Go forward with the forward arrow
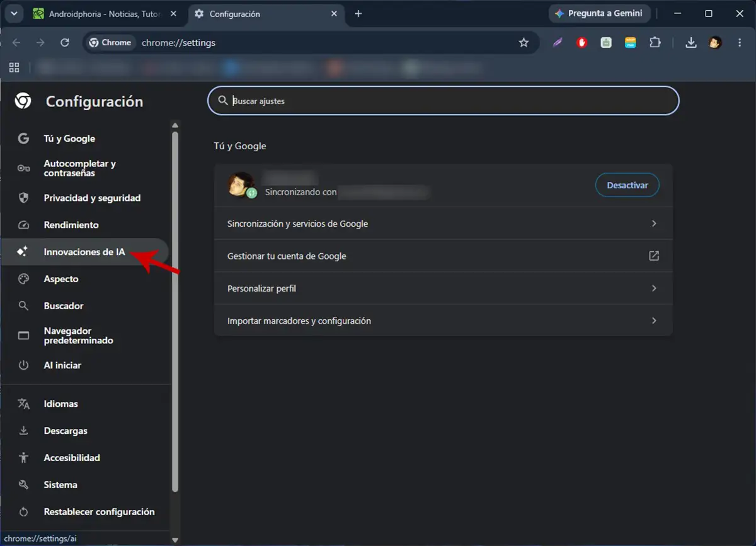Viewport: 756px width, 546px height. pyautogui.click(x=40, y=42)
